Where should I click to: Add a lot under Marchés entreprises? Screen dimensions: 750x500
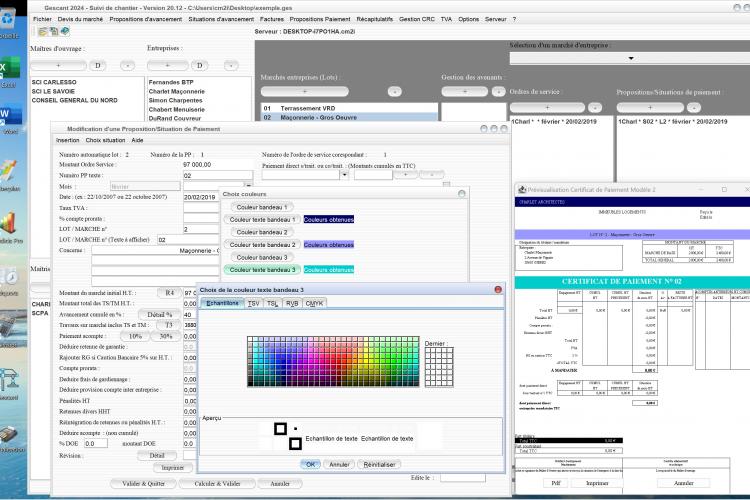tap(305, 91)
